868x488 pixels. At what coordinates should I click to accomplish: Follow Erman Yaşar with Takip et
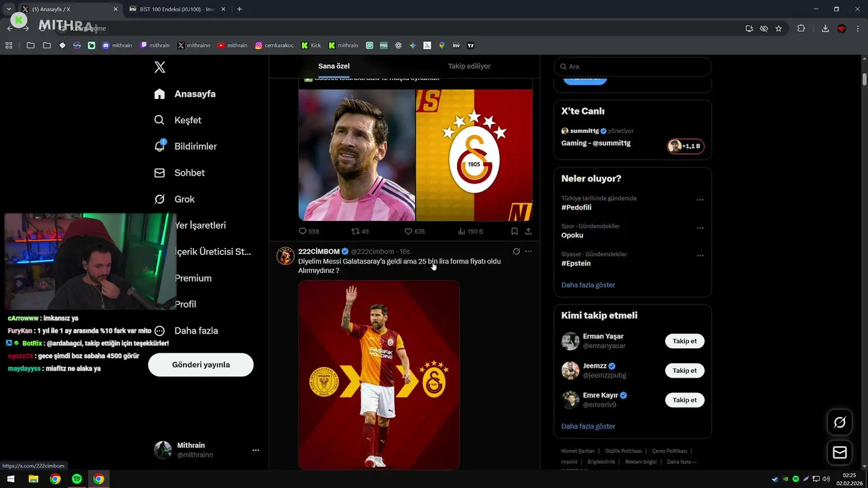pyautogui.click(x=684, y=341)
